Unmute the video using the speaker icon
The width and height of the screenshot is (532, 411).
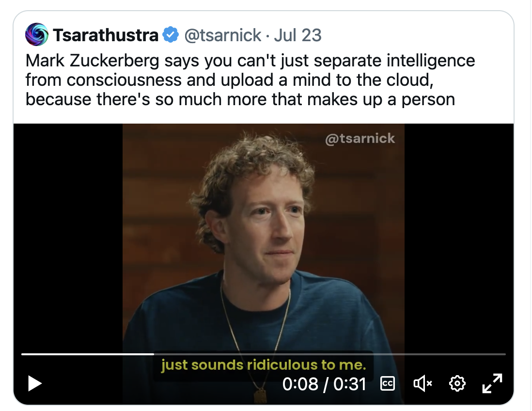click(422, 384)
